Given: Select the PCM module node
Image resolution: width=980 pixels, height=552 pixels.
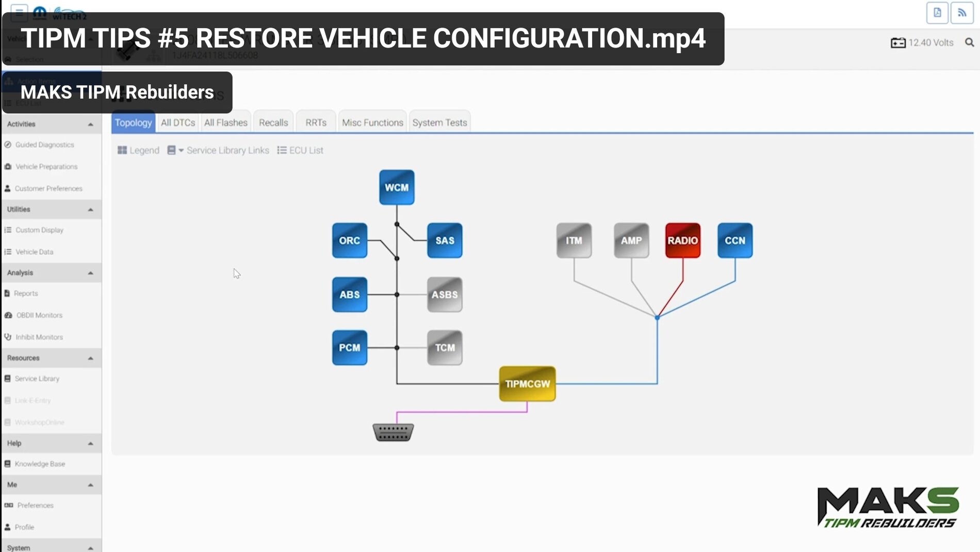Looking at the screenshot, I should (x=350, y=348).
